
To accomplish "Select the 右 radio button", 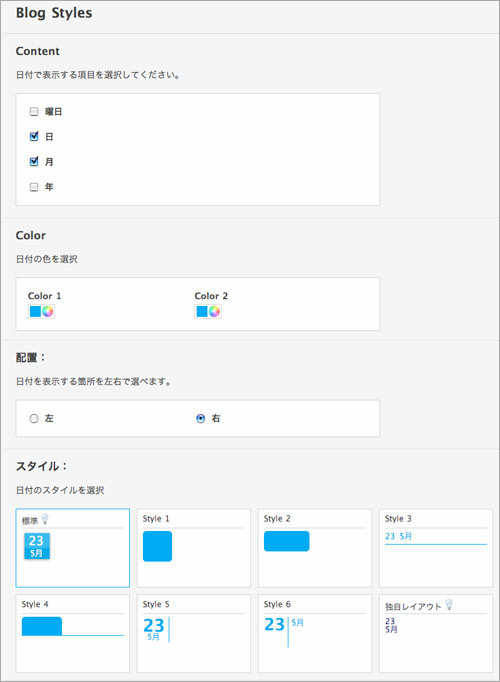I will pyautogui.click(x=200, y=418).
